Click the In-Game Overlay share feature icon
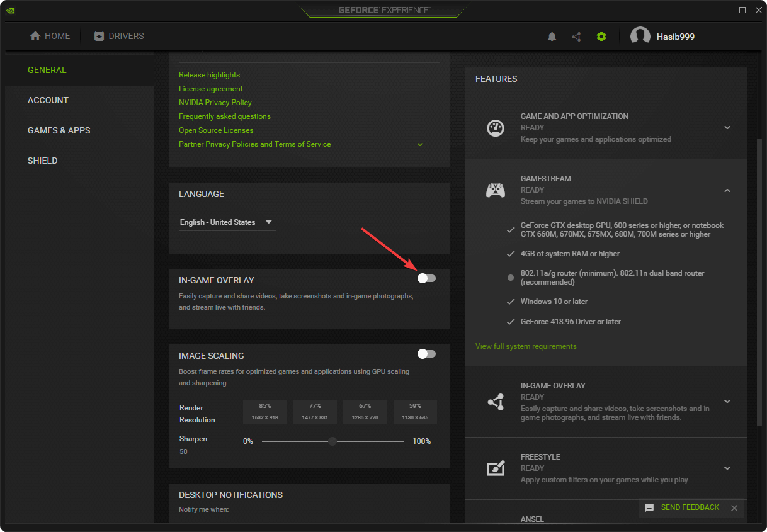This screenshot has height=532, width=767. tap(496, 402)
